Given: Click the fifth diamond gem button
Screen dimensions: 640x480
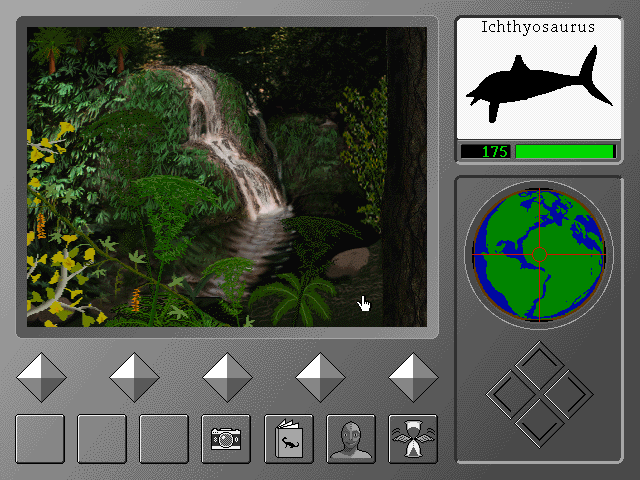Looking at the screenshot, I should click(413, 378).
